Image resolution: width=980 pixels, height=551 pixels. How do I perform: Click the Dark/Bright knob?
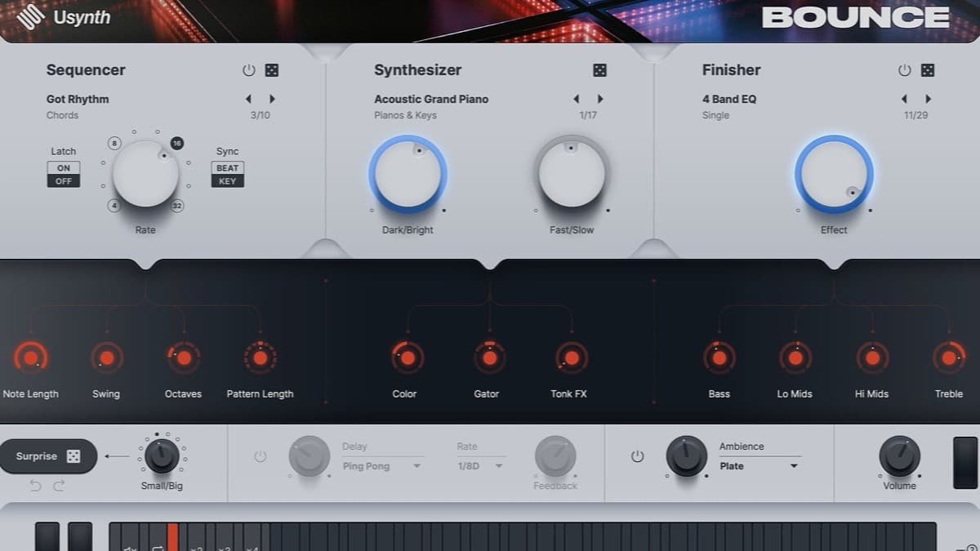(x=408, y=174)
